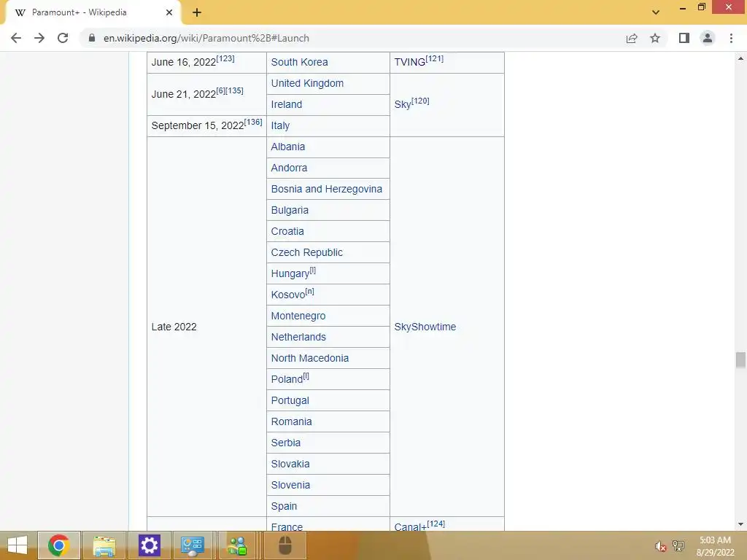Open the Bulgaria link
Viewport: 747px width, 560px height.
click(290, 210)
